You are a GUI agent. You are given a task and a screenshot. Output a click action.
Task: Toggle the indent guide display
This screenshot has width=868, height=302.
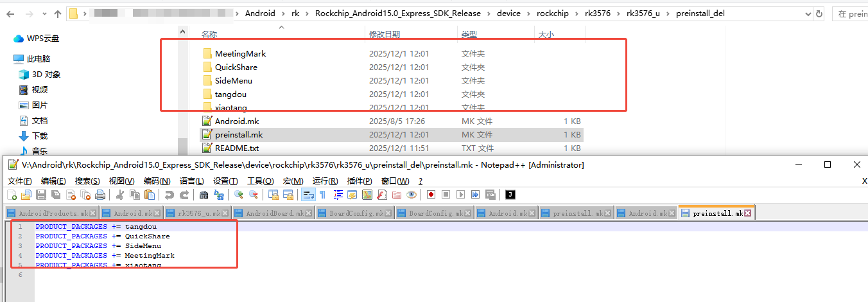338,195
